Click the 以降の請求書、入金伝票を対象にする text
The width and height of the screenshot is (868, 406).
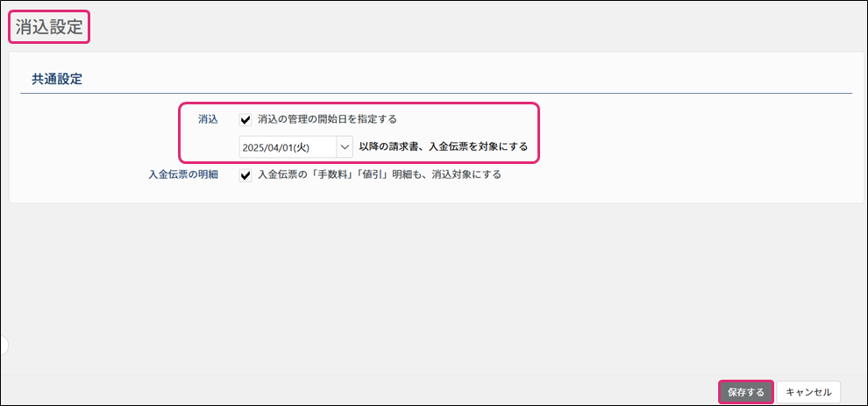(443, 147)
